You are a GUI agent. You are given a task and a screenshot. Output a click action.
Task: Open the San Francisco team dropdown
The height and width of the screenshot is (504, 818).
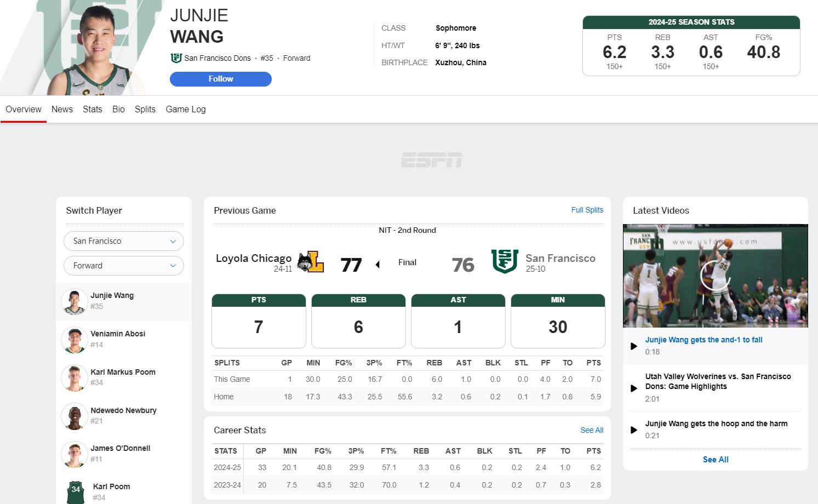point(124,241)
